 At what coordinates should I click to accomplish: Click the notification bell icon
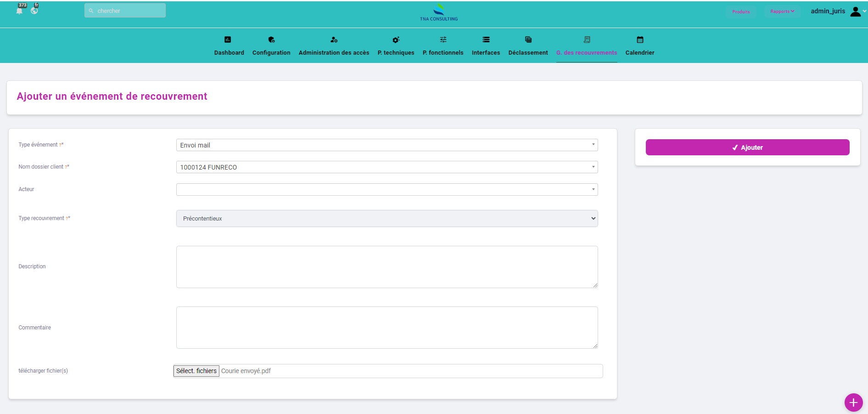click(19, 11)
